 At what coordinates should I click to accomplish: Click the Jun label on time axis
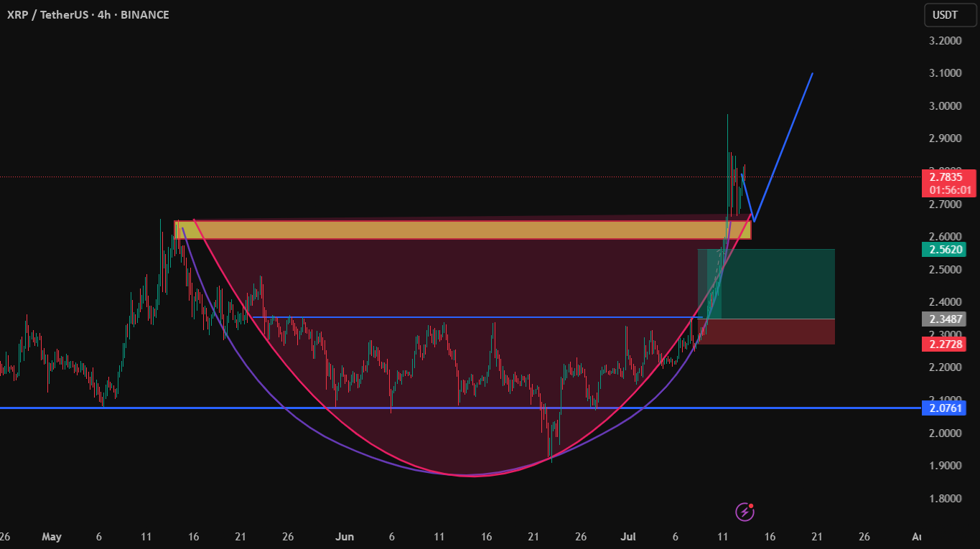(x=345, y=536)
